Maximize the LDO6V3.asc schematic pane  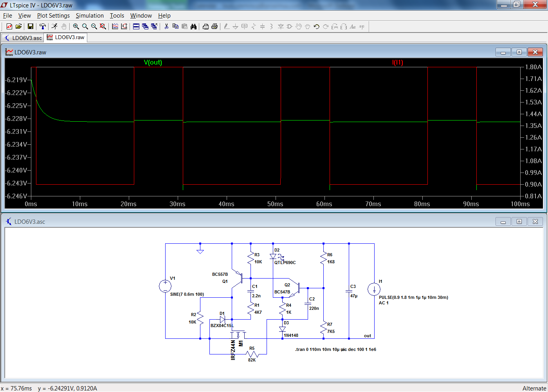coord(519,221)
